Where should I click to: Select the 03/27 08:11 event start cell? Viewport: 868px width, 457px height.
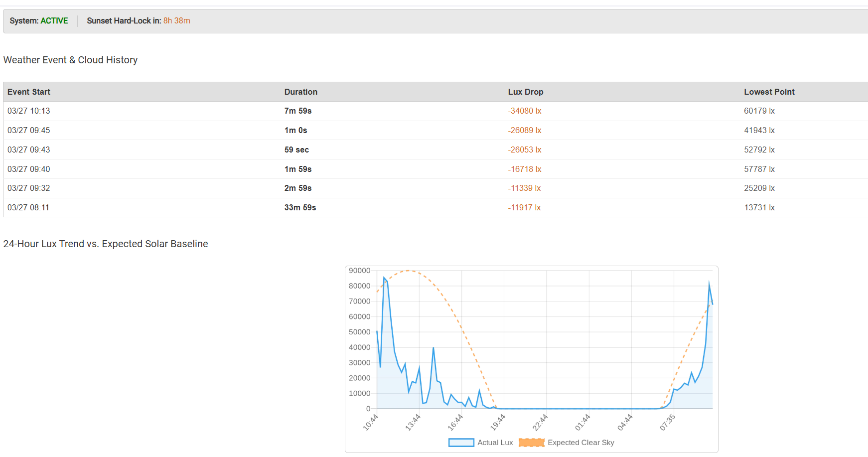pos(28,208)
